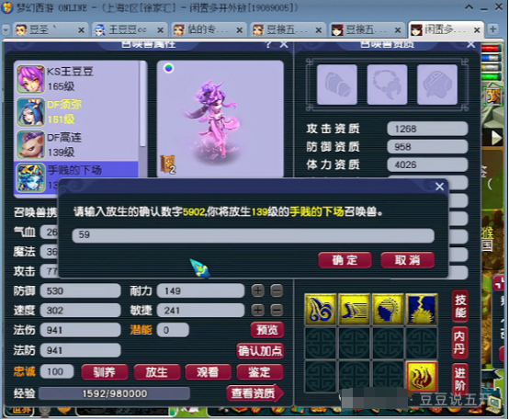The width and height of the screenshot is (509, 420).
Task: Select the KS王豆豆 summon pet
Action: coord(77,79)
